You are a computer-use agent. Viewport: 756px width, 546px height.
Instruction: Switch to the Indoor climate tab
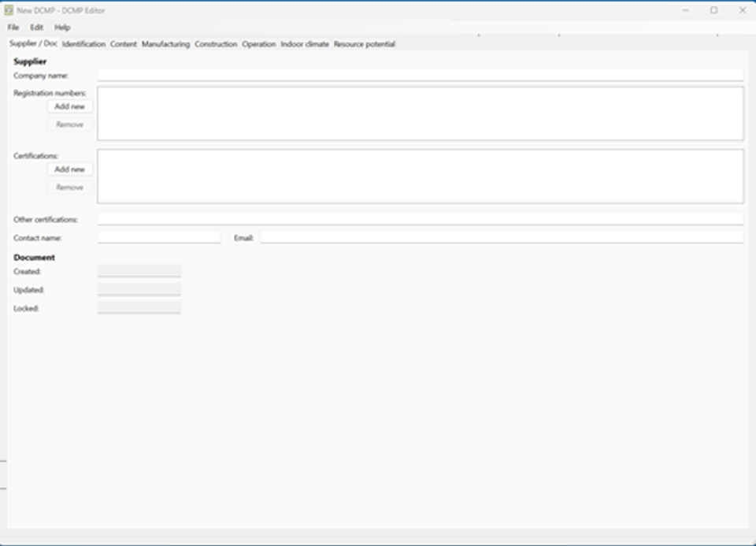coord(305,44)
